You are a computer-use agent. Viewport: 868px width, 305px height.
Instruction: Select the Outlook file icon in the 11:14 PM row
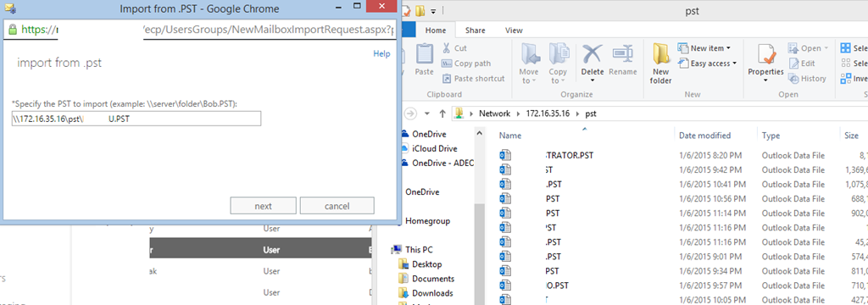(504, 213)
